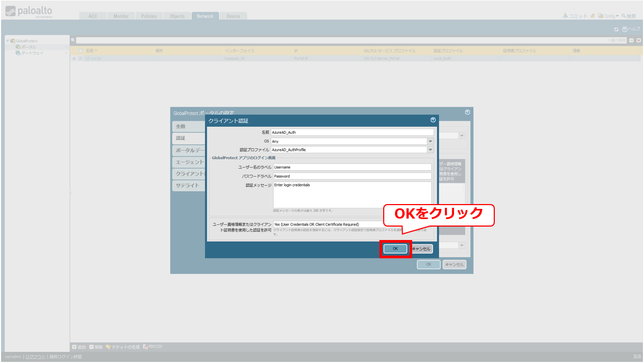Click the greyed OK of ポータルの設定 dialog
This screenshot has width=644, height=363.
click(x=429, y=265)
